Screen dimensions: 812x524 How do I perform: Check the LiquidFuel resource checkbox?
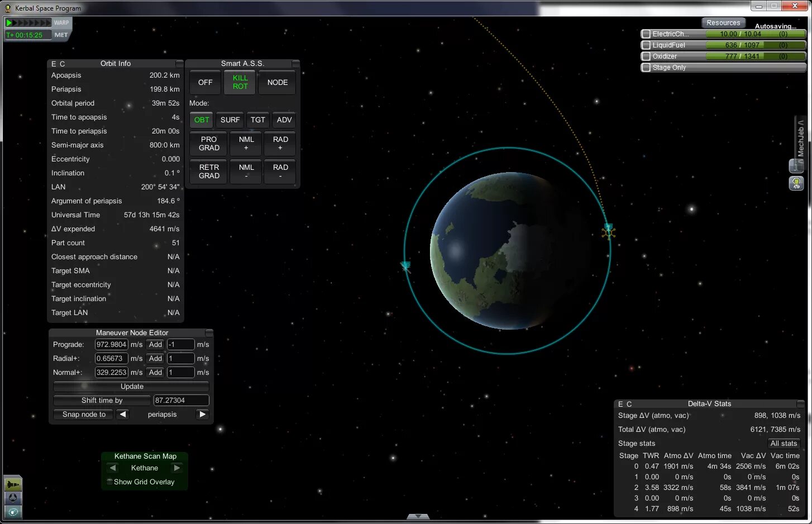point(646,45)
